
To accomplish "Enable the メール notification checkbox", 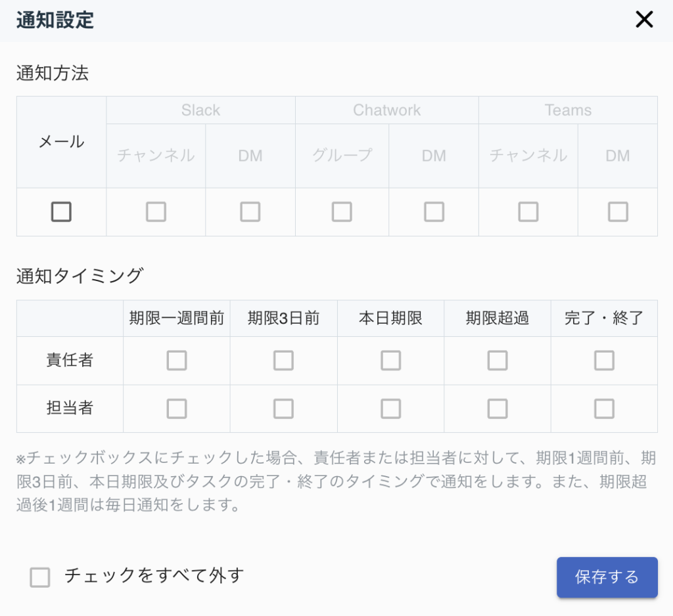I will click(x=61, y=212).
